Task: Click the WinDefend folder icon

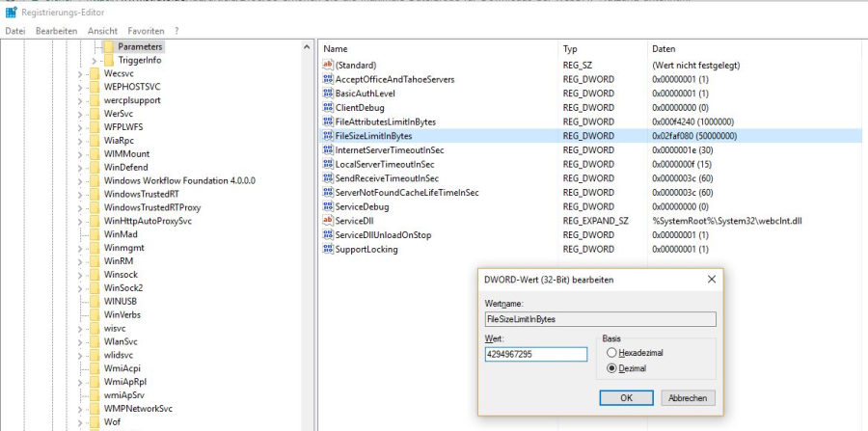Action: click(x=95, y=167)
